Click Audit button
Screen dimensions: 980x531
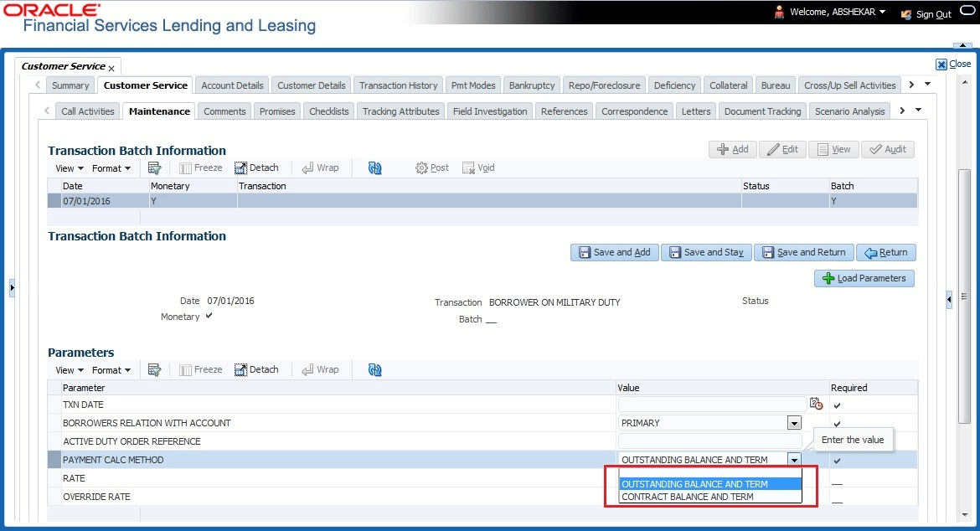point(888,149)
